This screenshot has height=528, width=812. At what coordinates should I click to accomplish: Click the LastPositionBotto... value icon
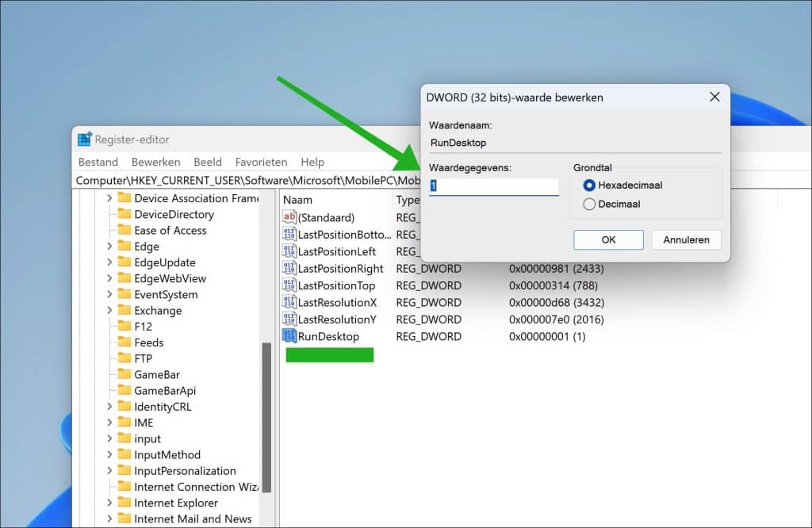click(289, 234)
